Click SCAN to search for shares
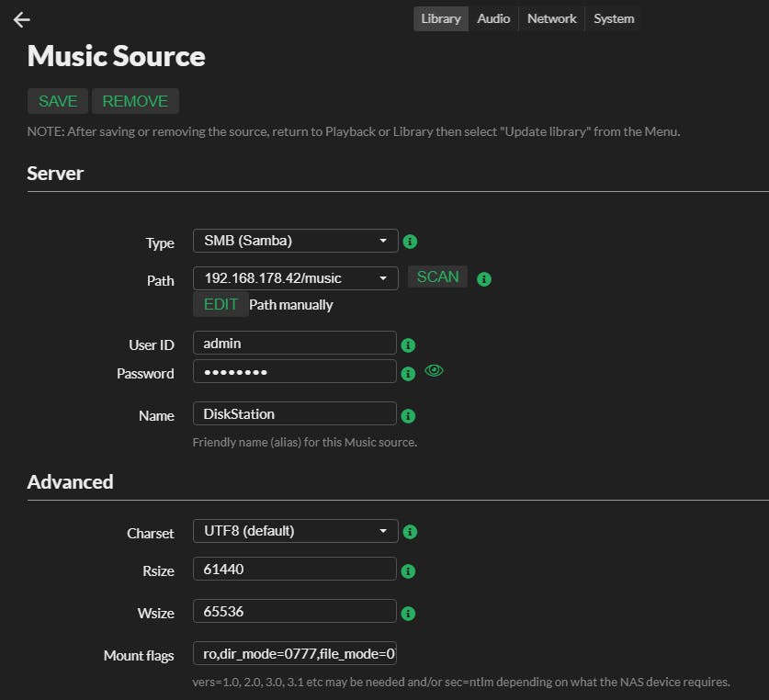Screen dimensions: 769x700 [x=437, y=277]
